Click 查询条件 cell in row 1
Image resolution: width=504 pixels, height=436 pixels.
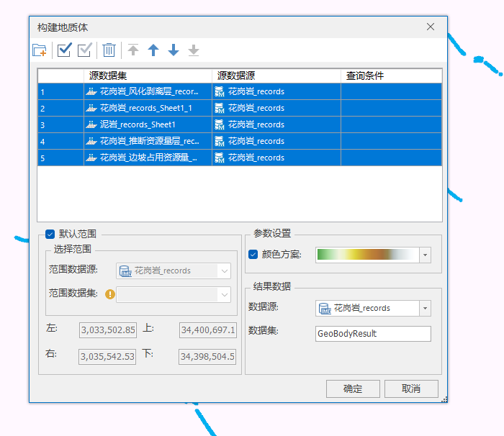coord(391,91)
